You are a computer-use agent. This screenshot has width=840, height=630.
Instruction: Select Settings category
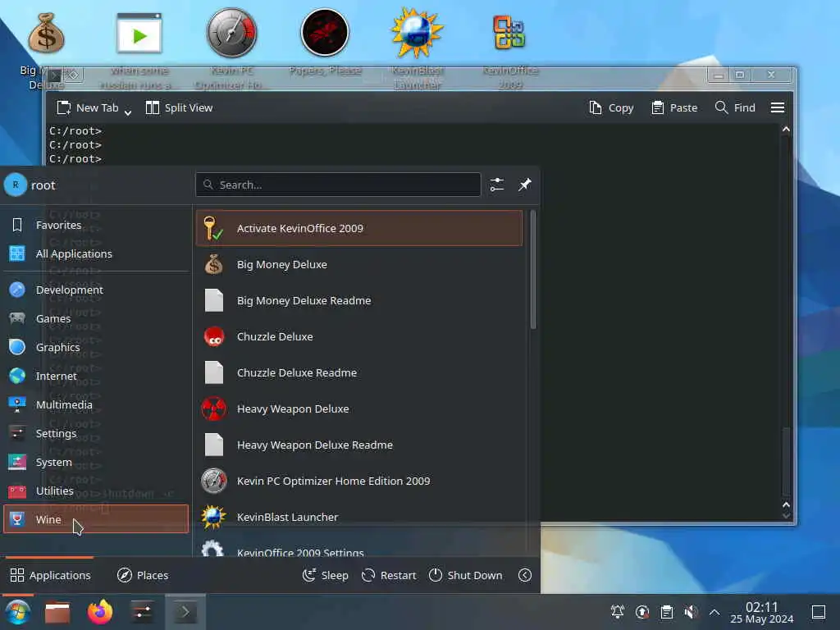point(97,433)
